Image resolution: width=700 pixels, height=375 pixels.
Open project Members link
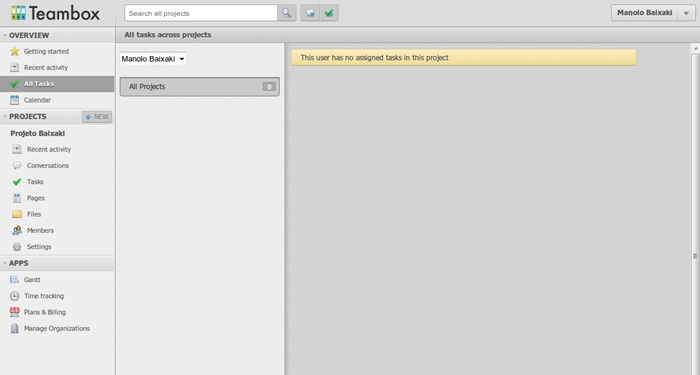[40, 230]
